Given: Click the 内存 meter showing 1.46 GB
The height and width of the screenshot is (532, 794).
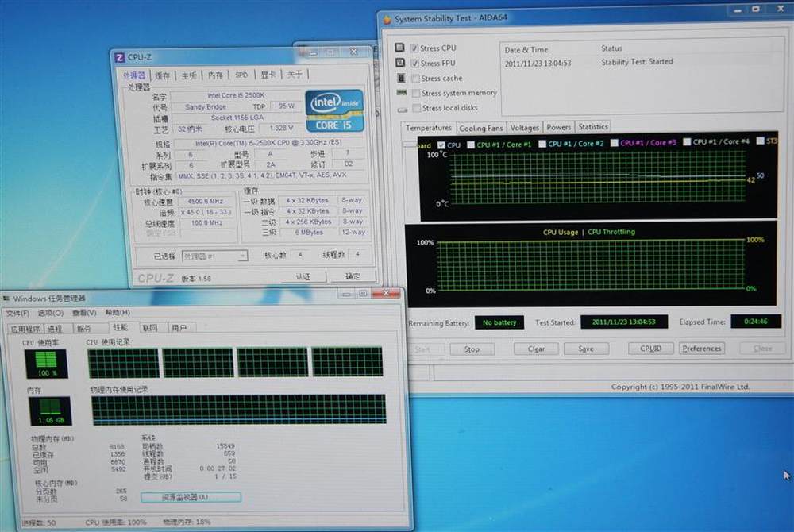Looking at the screenshot, I should [50, 411].
